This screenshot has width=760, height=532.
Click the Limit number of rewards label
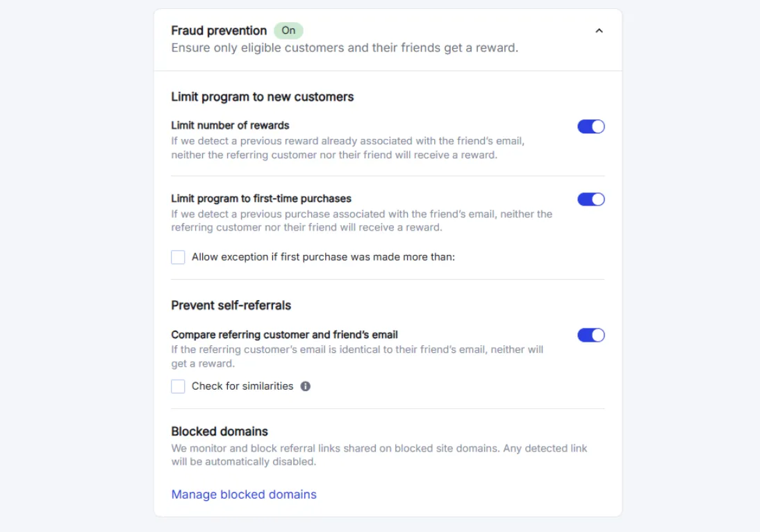(x=230, y=126)
